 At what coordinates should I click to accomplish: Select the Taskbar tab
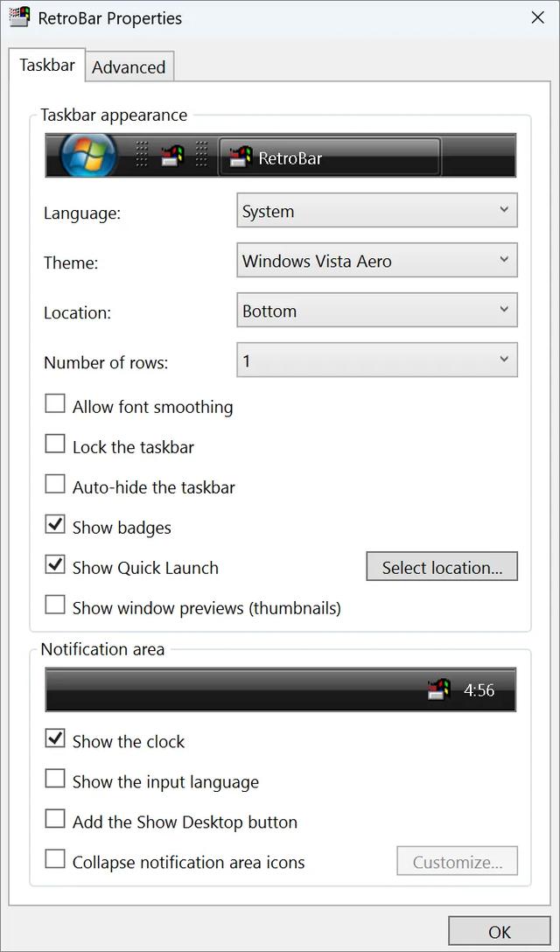47,65
